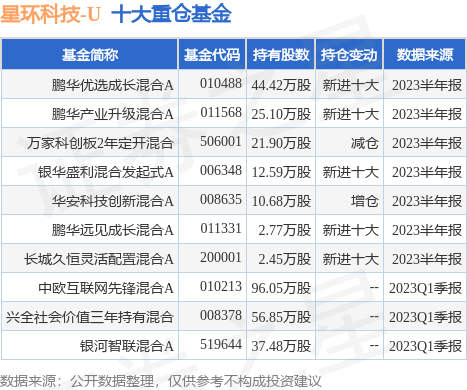
Task: Click the footer note 数据来源：公开数据整理
Action: 77,381
